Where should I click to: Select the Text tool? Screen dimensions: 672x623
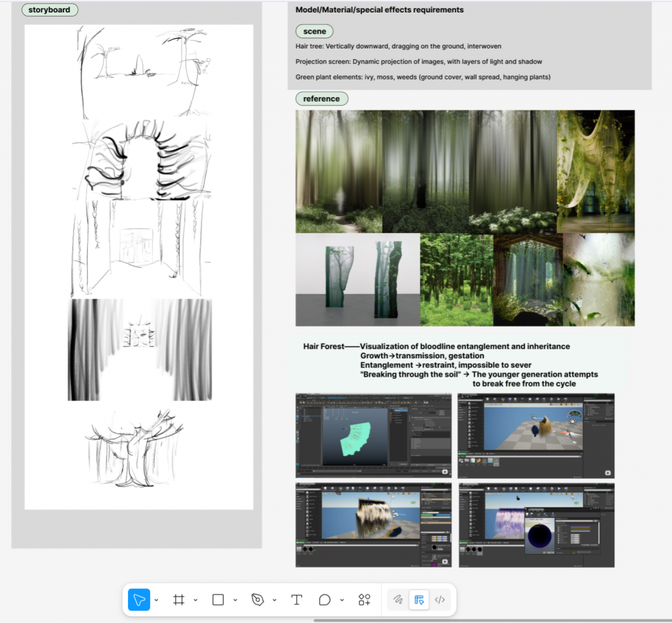[297, 599]
